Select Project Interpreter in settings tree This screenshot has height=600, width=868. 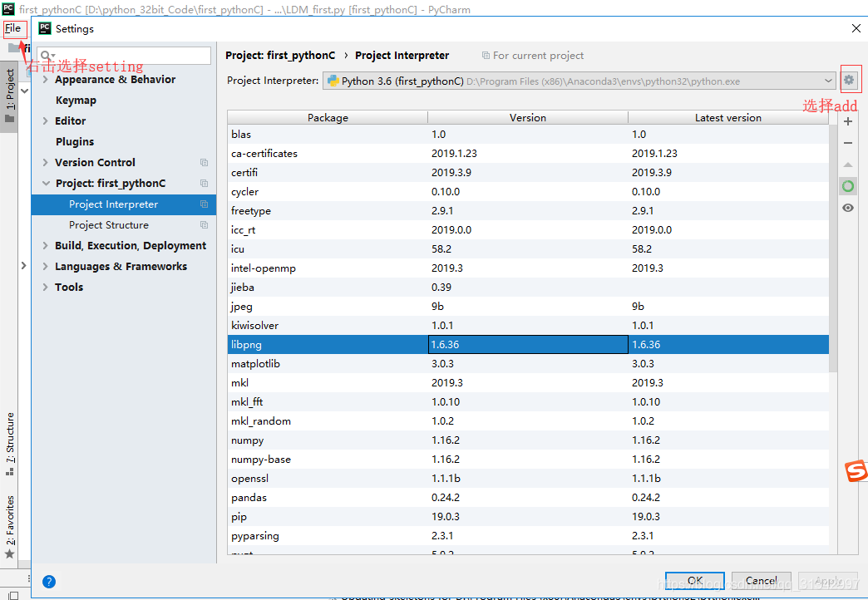click(x=123, y=204)
